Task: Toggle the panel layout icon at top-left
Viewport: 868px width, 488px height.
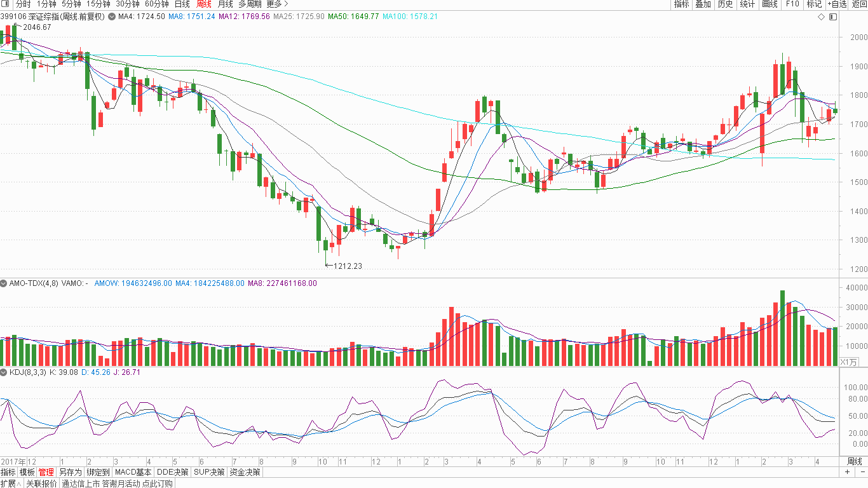Action: click(4, 4)
